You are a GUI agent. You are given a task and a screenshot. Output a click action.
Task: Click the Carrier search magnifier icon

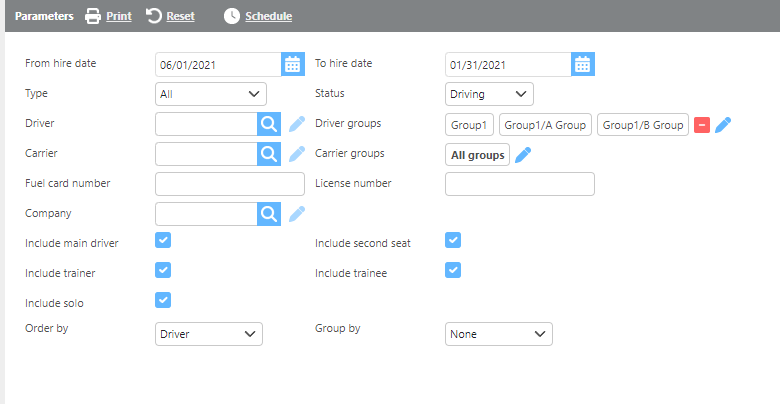tap(269, 154)
